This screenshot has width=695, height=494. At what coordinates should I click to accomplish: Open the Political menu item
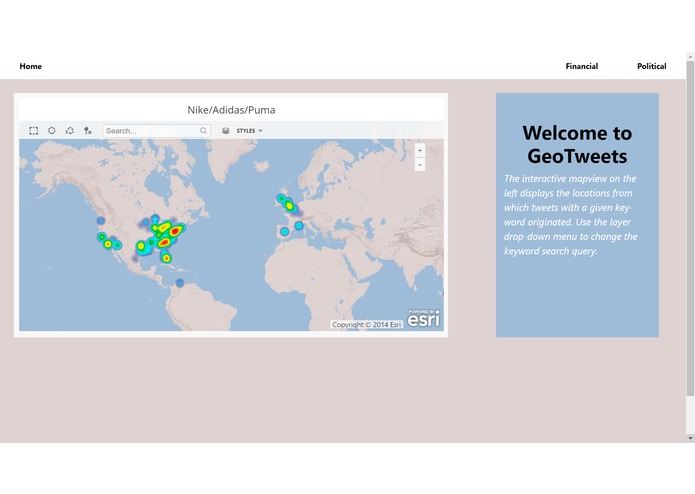[652, 66]
